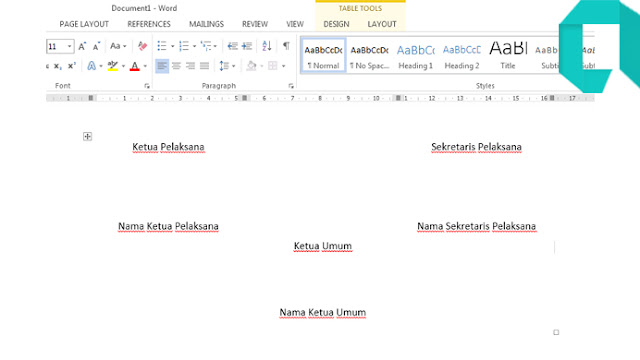Image resolution: width=640 pixels, height=360 pixels.
Task: Expand multilevel list options
Action: (x=215, y=46)
